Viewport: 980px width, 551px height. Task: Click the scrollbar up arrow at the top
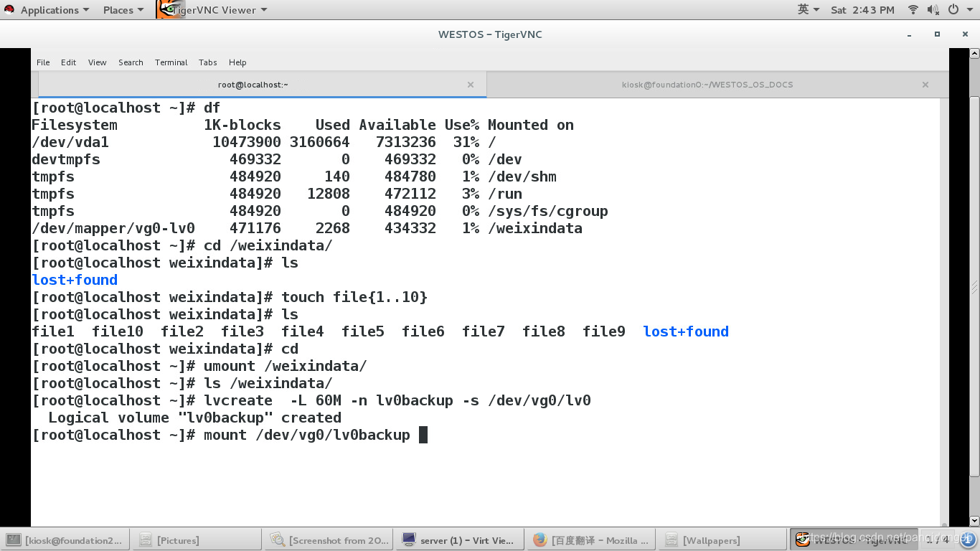coord(974,53)
